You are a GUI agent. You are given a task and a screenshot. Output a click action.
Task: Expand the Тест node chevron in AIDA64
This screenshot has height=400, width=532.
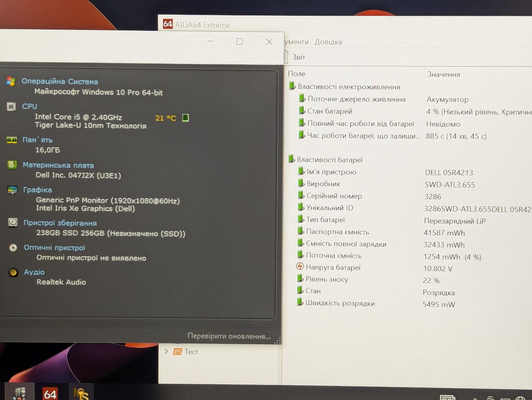pos(166,351)
